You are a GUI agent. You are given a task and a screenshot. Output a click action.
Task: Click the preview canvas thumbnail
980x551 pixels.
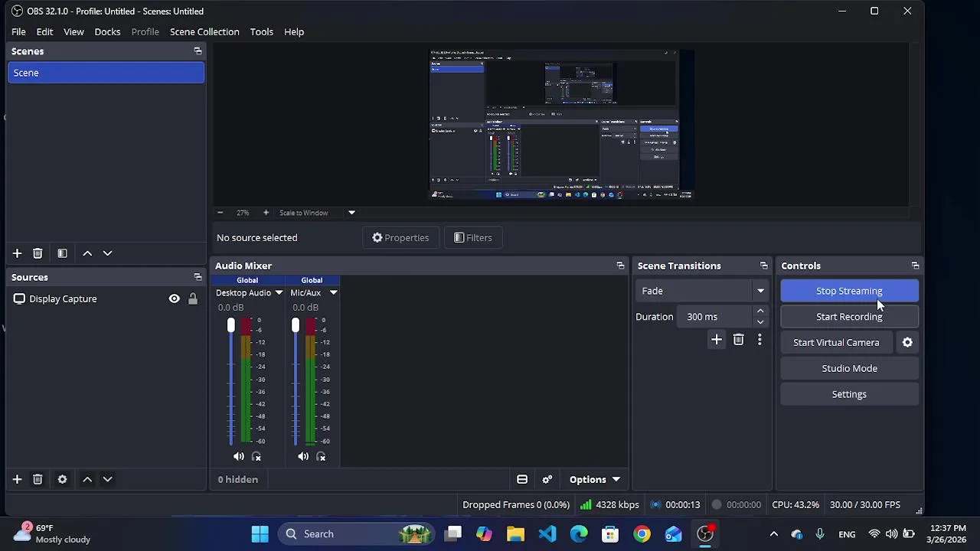pyautogui.click(x=561, y=125)
